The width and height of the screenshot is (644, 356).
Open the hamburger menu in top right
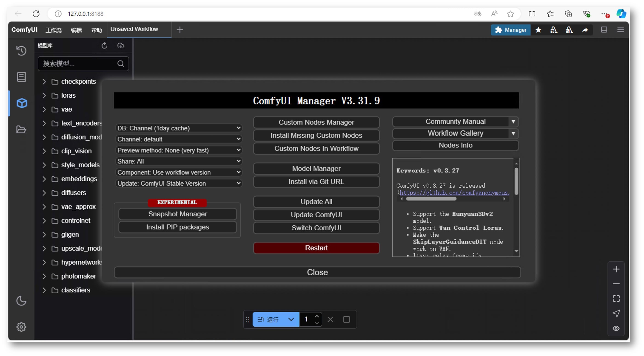point(620,30)
